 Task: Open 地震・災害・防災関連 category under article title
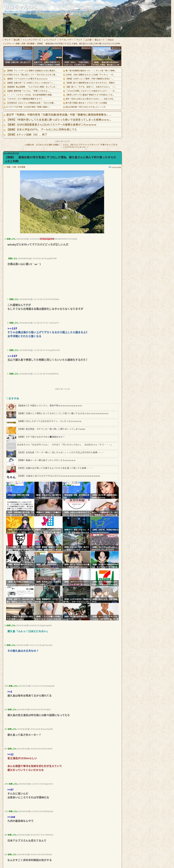pyautogui.click(x=16, y=167)
